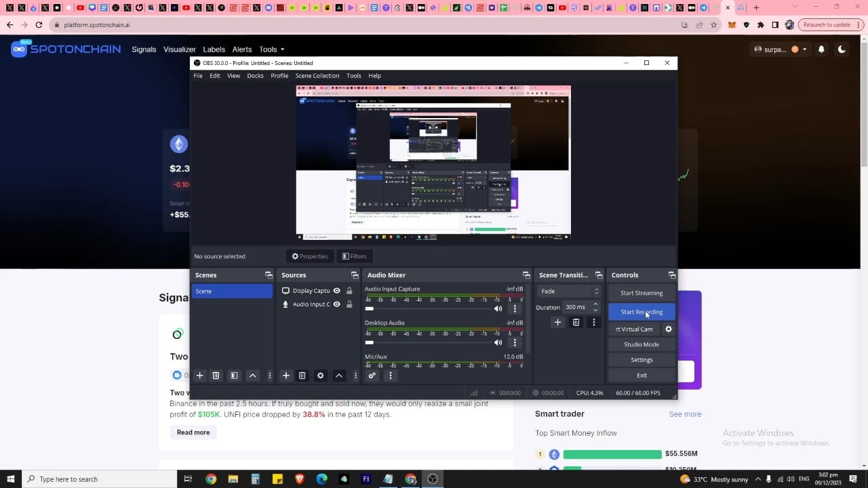Open Desktop Audio three-dot options
868x488 pixels.
point(515,342)
